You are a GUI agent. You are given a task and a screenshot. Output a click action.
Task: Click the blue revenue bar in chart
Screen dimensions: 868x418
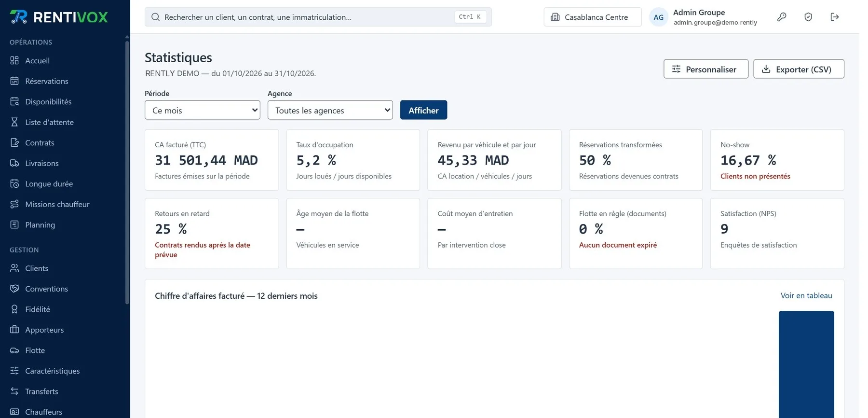tap(806, 364)
